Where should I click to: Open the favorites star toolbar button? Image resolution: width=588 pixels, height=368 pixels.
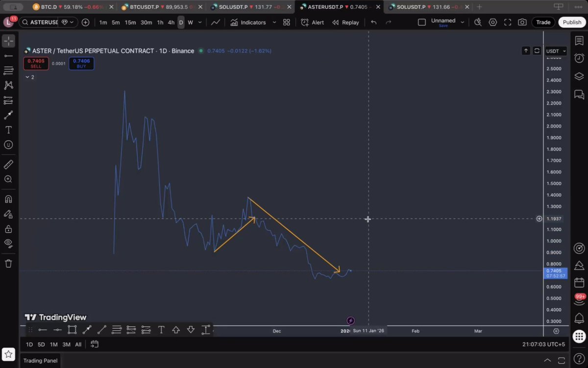tap(8, 354)
